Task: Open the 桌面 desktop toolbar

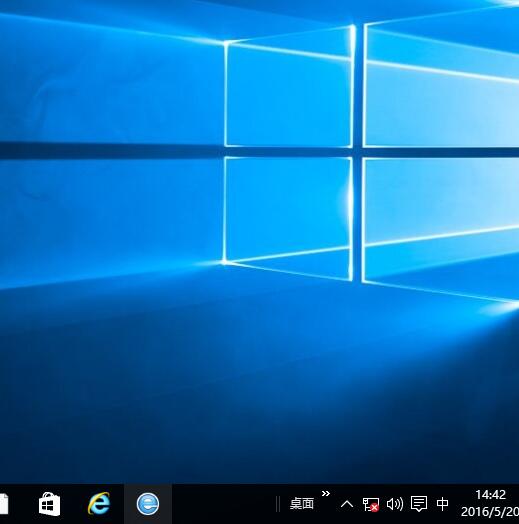Action: point(302,503)
